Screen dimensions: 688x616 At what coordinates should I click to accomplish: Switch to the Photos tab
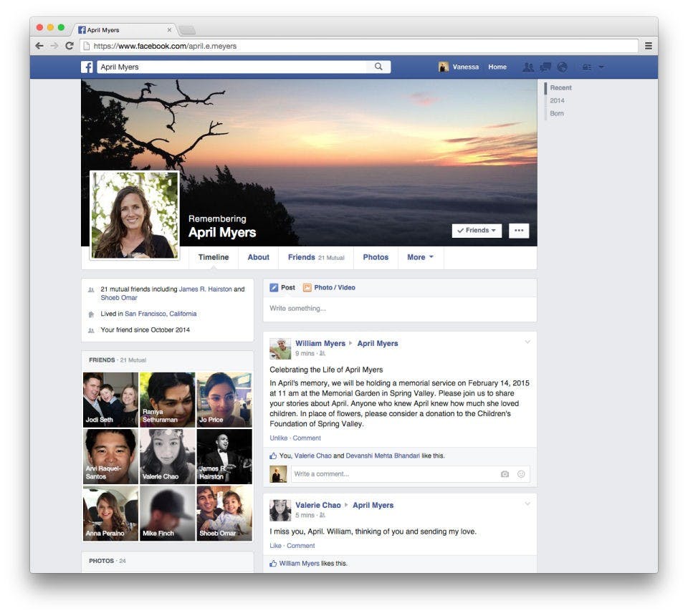[x=376, y=257]
